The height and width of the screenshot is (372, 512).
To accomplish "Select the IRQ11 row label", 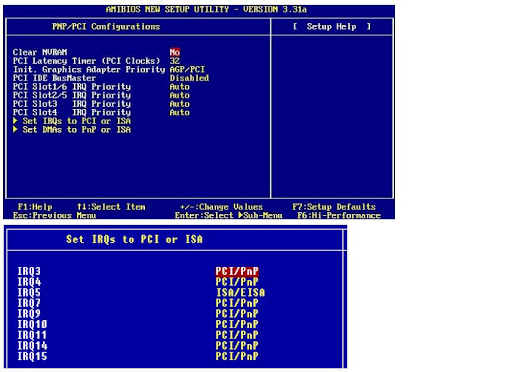I will pyautogui.click(x=32, y=335).
